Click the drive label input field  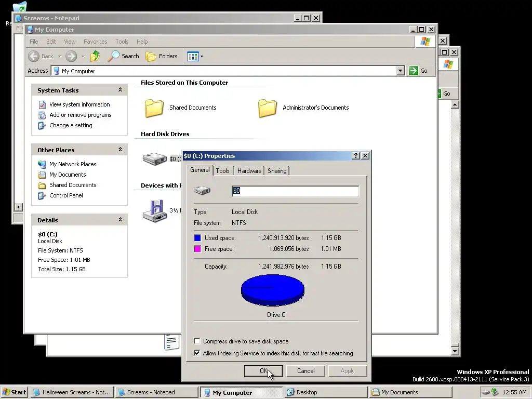(295, 191)
